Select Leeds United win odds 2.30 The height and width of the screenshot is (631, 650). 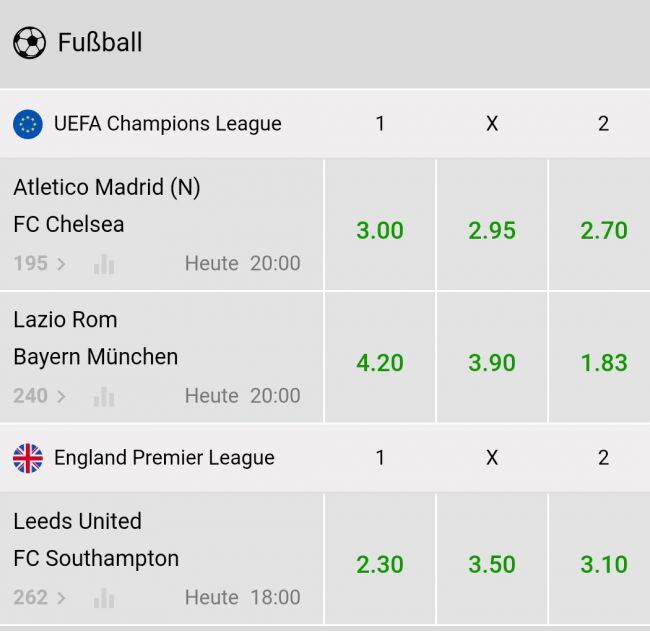[x=380, y=564]
